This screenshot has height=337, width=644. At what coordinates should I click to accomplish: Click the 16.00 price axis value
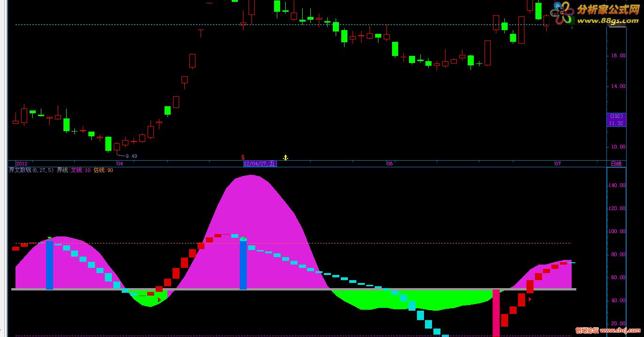click(618, 55)
